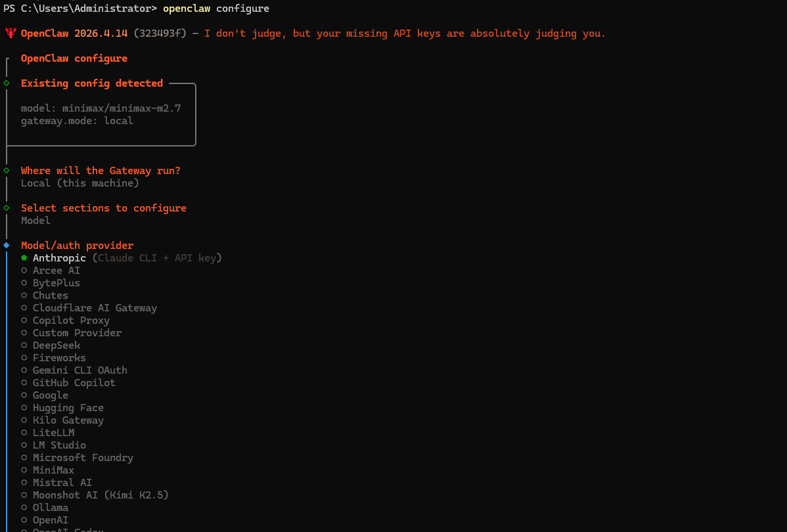The width and height of the screenshot is (787, 532).
Task: Click the blue diamond Model/auth provider marker
Action: click(7, 246)
